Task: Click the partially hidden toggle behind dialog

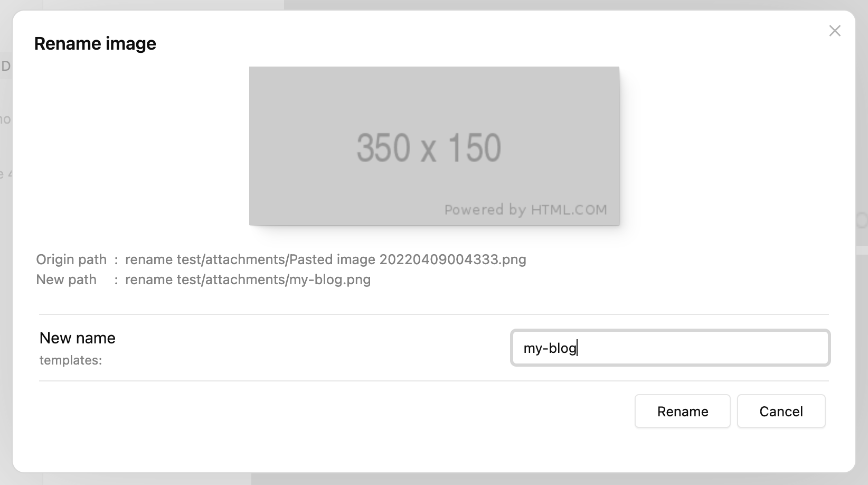Action: [862, 220]
